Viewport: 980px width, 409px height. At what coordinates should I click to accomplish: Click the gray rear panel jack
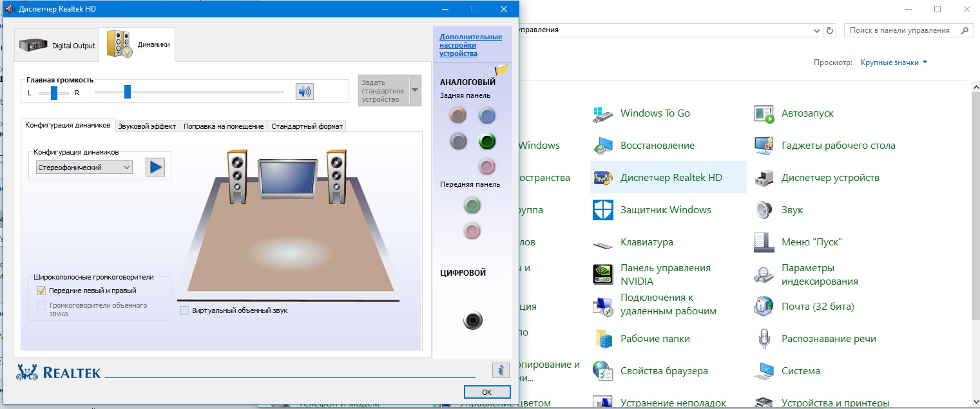pos(458,141)
